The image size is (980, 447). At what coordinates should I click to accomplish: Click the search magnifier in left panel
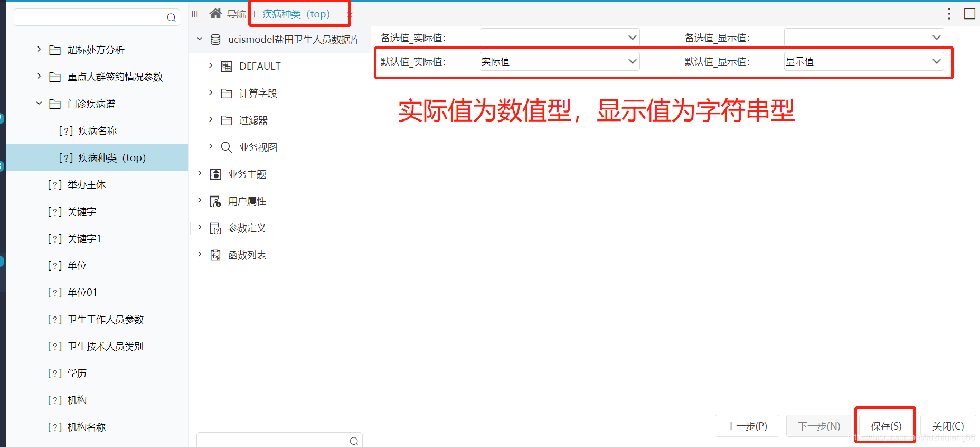(x=171, y=17)
